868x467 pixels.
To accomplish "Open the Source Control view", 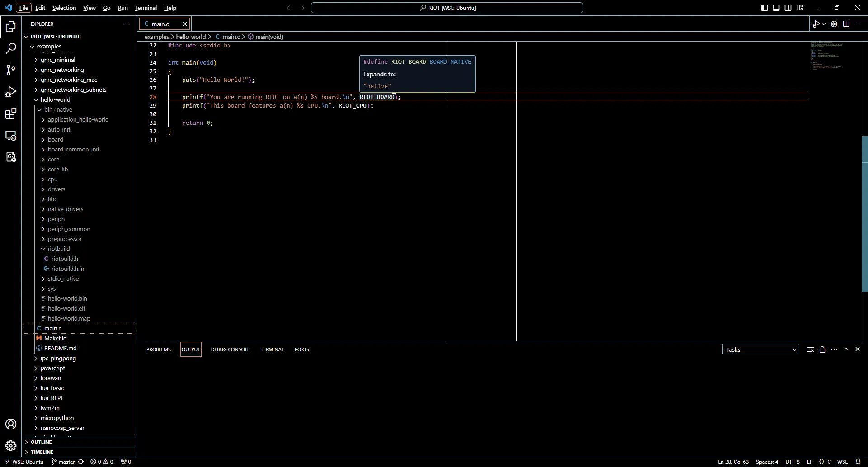I will pyautogui.click(x=11, y=70).
